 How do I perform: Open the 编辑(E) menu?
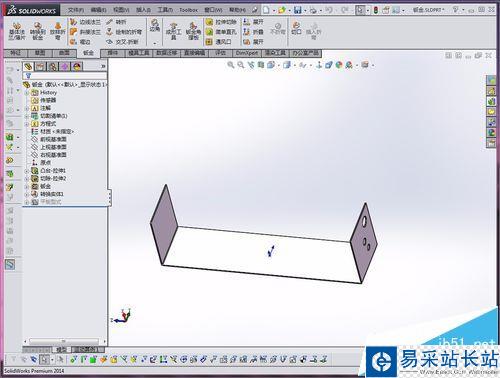pos(99,10)
